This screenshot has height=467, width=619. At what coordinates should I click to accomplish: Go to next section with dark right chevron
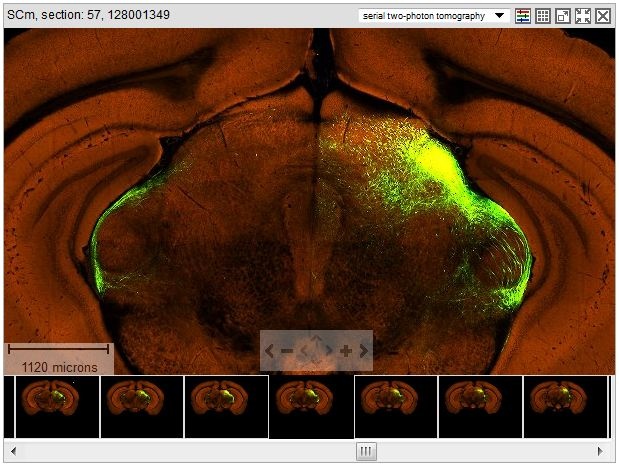pos(364,351)
